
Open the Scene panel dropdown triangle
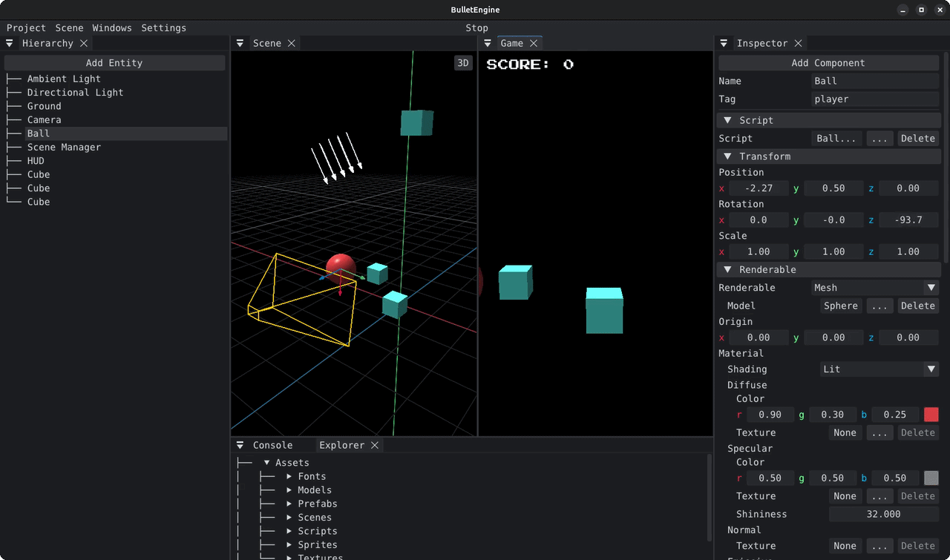(240, 44)
